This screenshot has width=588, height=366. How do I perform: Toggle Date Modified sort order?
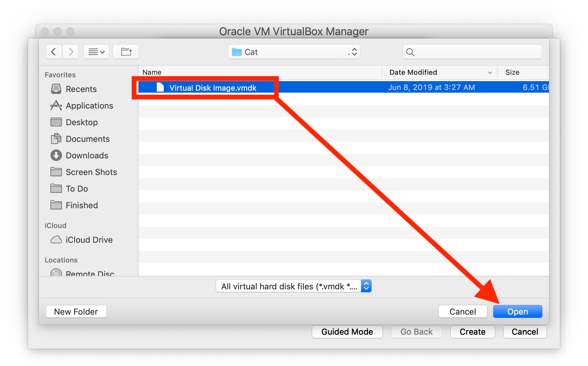pos(413,72)
